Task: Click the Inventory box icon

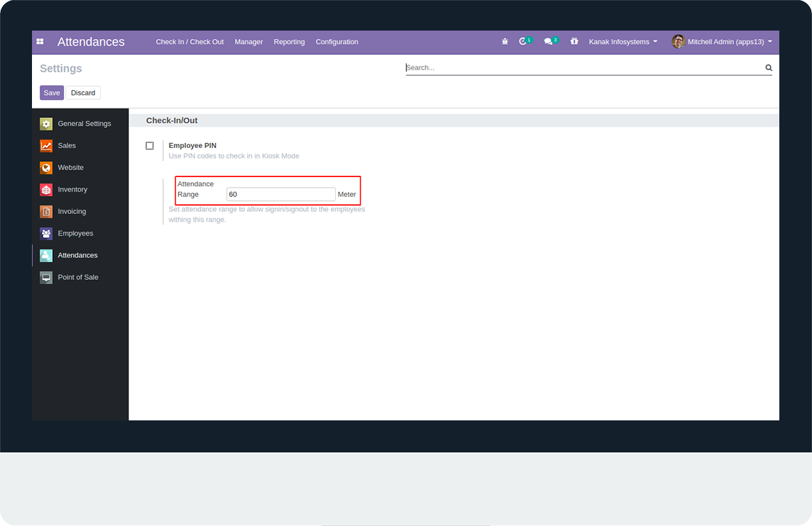Action: click(x=46, y=190)
